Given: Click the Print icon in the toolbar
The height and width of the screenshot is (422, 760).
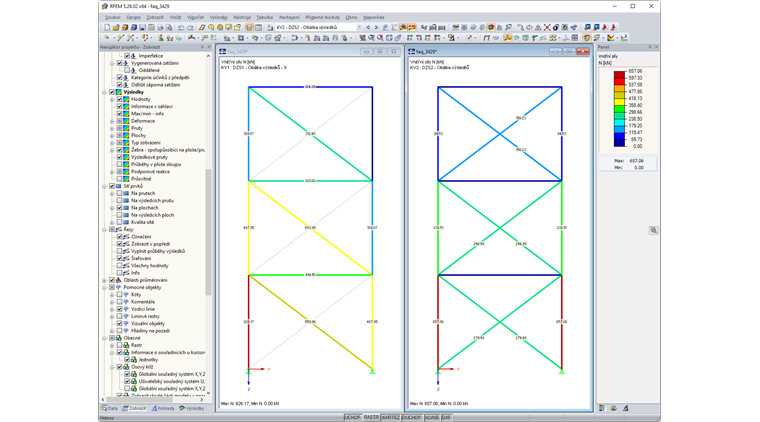Looking at the screenshot, I should click(160, 28).
